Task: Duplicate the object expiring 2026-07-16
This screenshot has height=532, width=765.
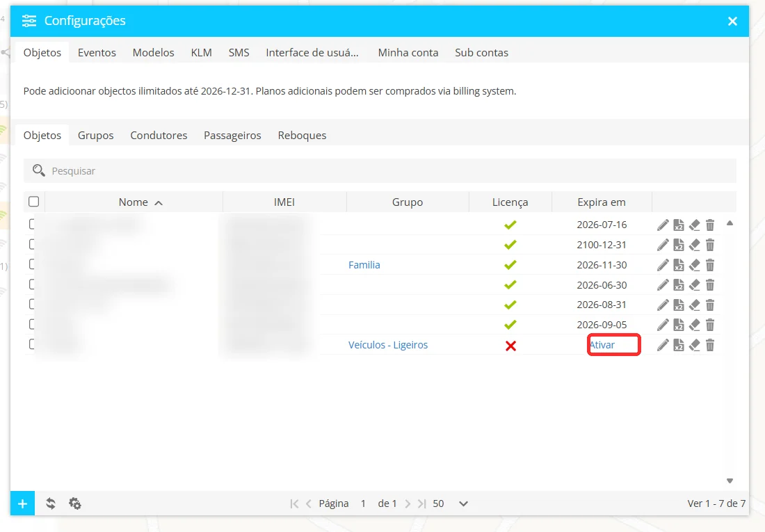Action: 679,225
